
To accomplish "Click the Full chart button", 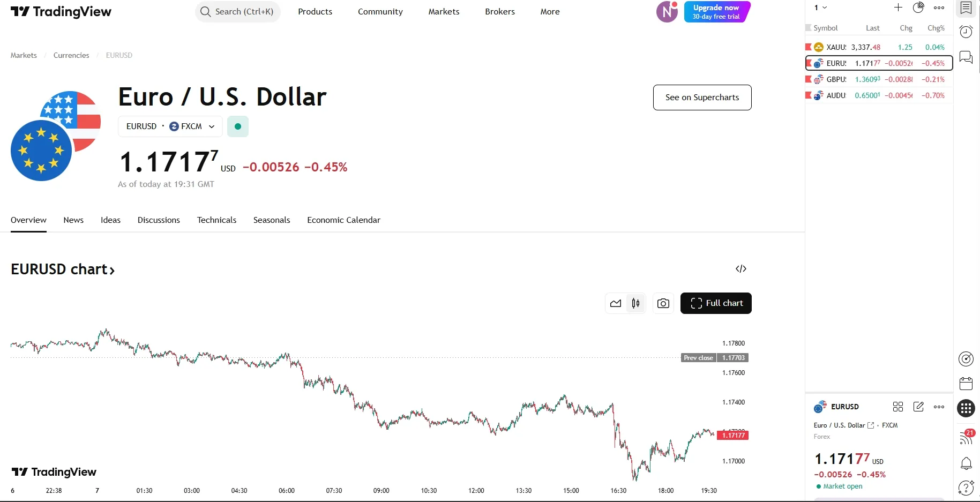I will point(716,303).
